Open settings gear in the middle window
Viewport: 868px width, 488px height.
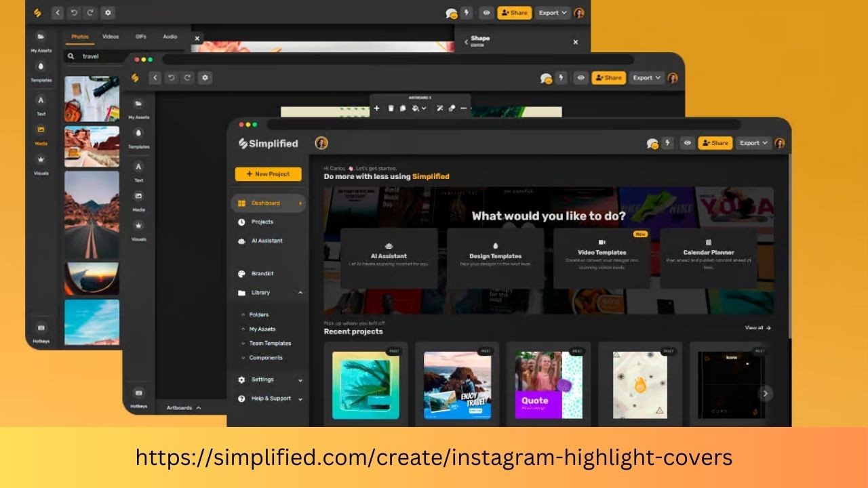pos(205,78)
